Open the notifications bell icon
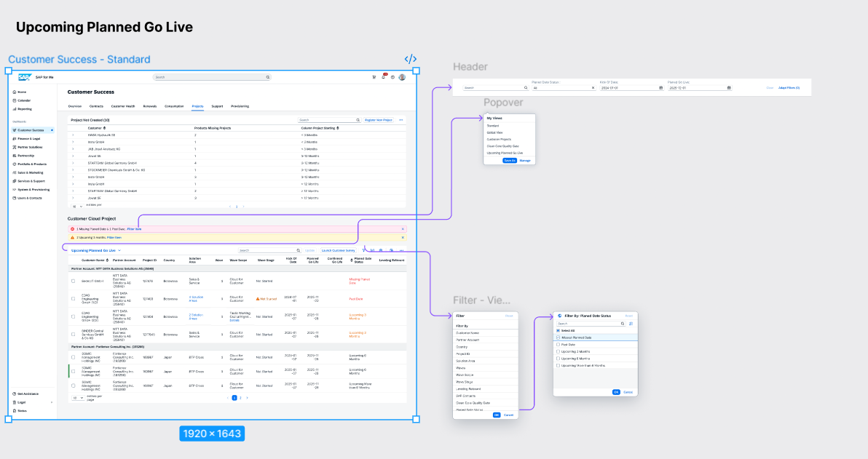Viewport: 868px width, 459px height. click(x=383, y=77)
